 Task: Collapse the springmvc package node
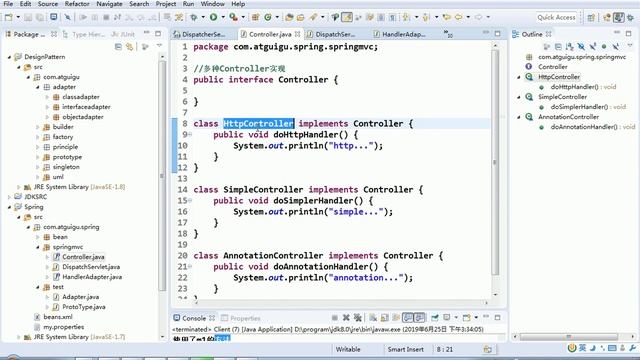(x=38, y=247)
